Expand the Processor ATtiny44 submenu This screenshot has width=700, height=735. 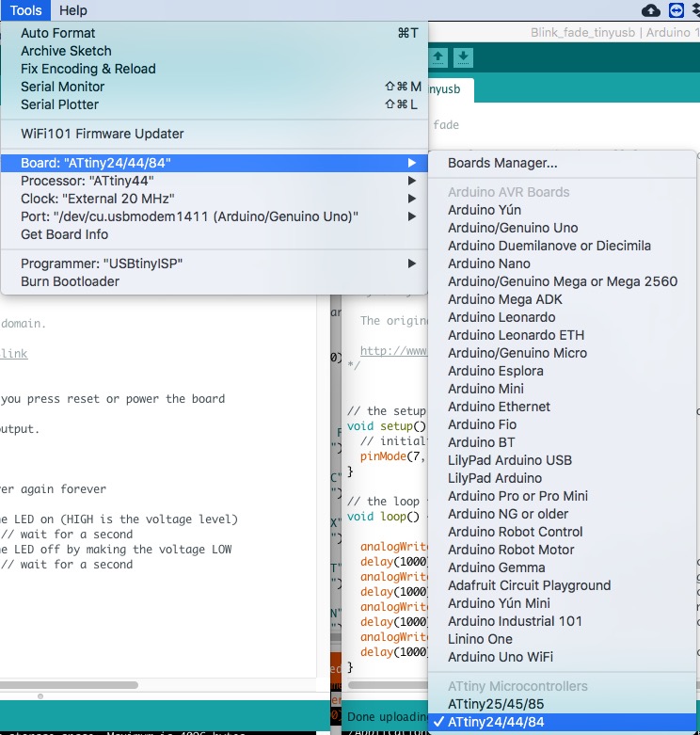pyautogui.click(x=215, y=181)
